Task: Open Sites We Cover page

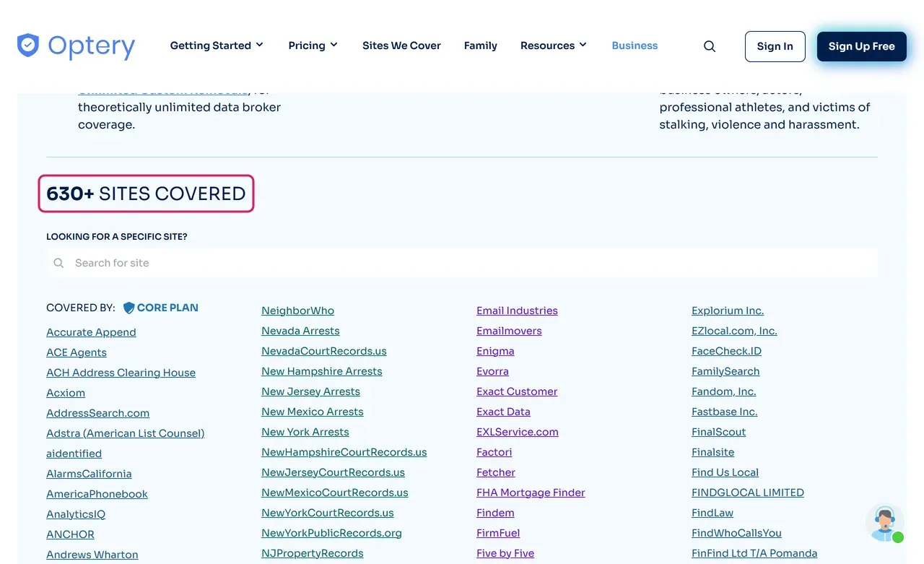Action: [x=401, y=45]
